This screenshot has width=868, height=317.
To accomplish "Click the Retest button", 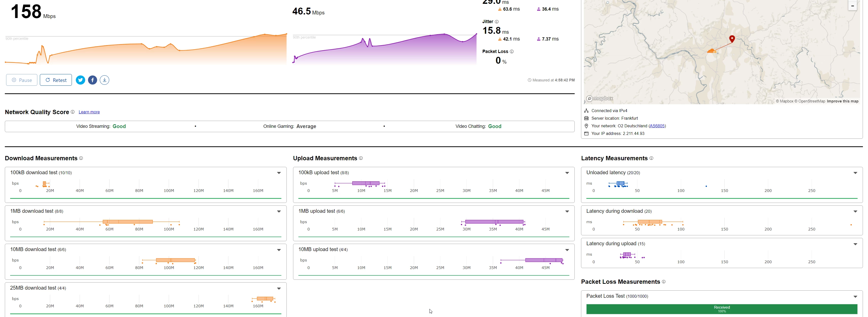I will click(56, 80).
